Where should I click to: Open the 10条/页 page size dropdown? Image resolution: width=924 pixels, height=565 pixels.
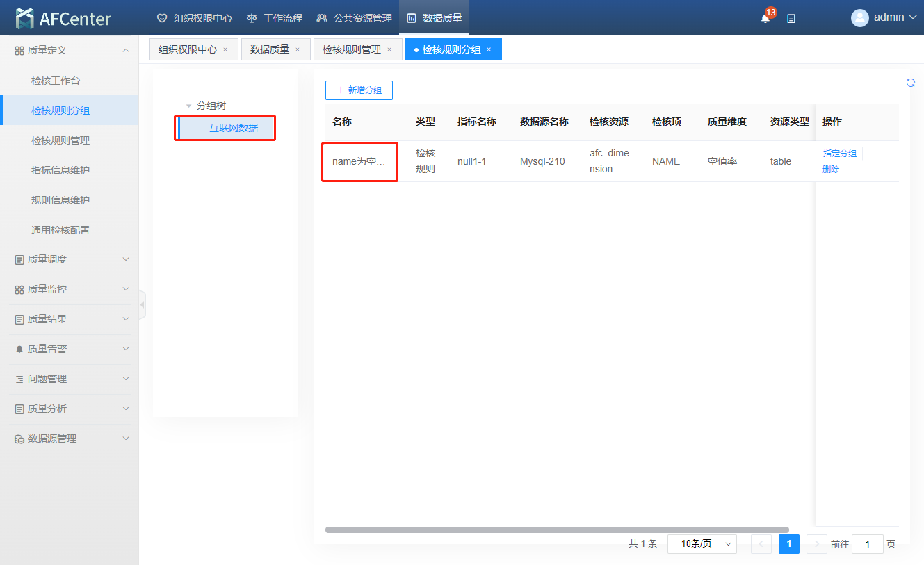(x=702, y=544)
